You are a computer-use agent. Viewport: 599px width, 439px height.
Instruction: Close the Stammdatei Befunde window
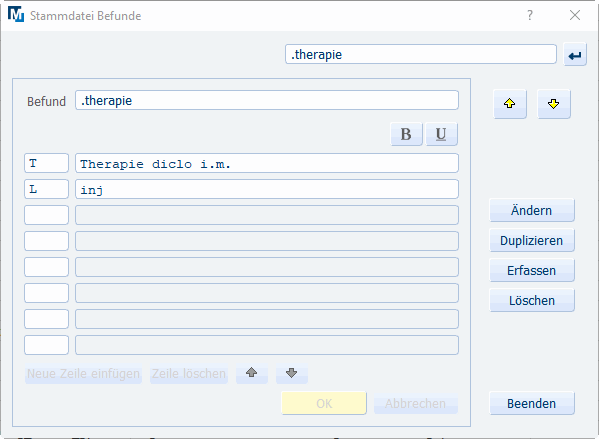(x=575, y=15)
